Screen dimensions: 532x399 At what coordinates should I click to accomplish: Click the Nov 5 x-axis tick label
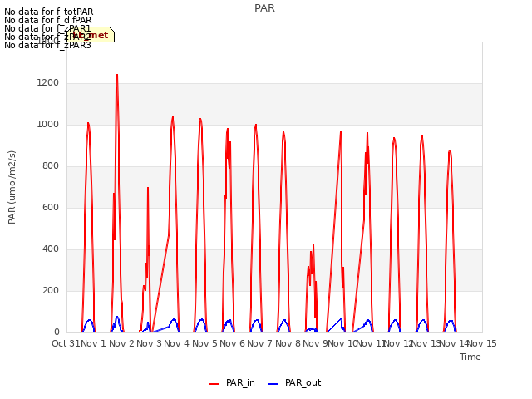tap(204, 343)
